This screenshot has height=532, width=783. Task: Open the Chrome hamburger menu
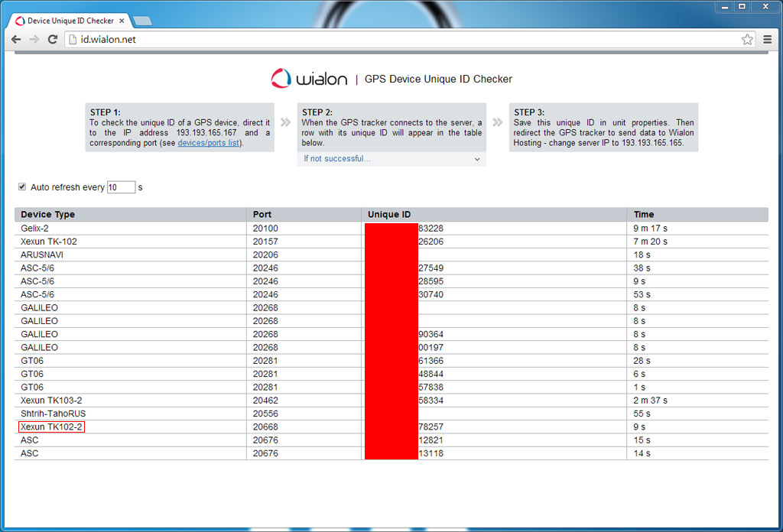(x=768, y=40)
